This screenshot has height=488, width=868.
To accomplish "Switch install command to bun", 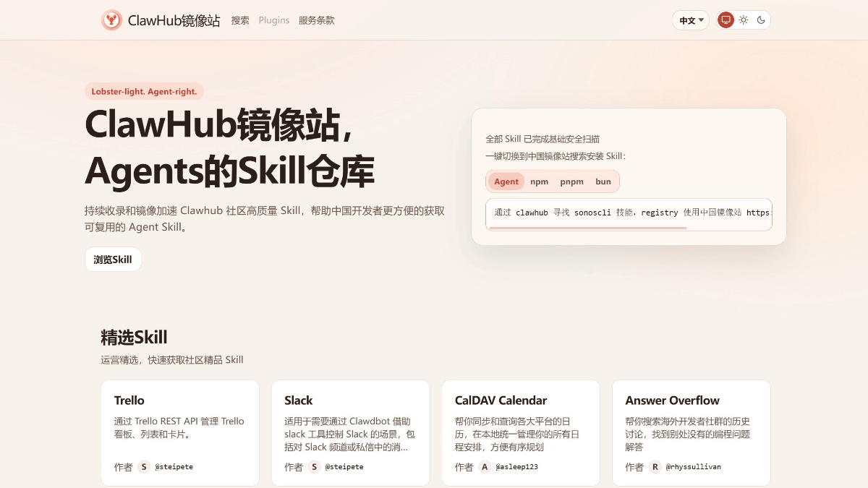I will point(603,181).
